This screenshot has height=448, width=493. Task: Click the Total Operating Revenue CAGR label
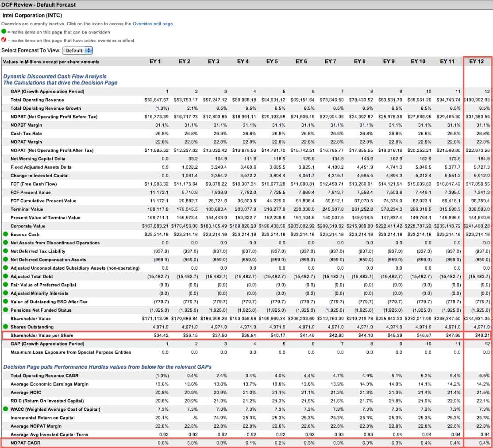pos(44,376)
